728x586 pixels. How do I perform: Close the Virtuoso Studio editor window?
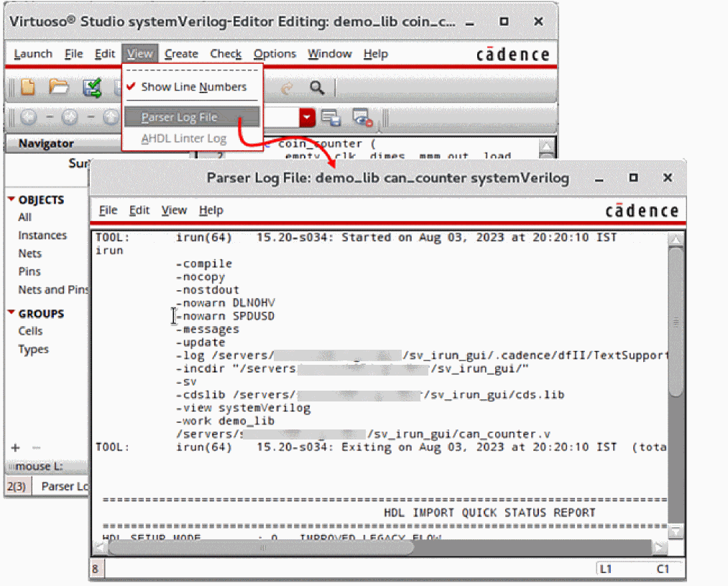click(x=538, y=22)
